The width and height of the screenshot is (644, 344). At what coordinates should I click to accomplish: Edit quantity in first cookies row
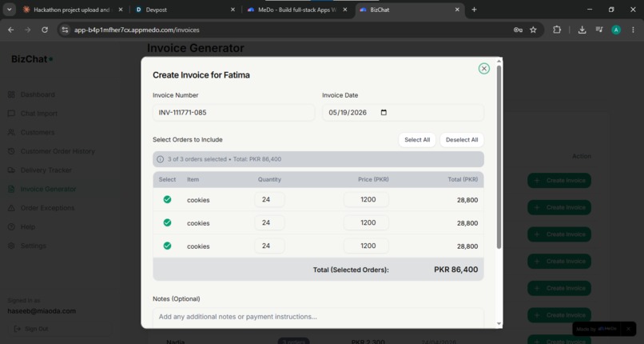pos(269,200)
